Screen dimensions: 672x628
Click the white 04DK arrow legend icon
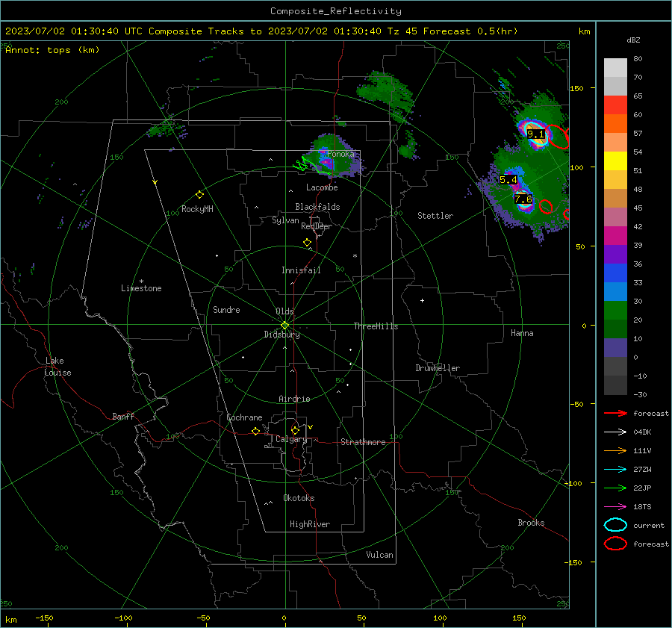click(615, 432)
